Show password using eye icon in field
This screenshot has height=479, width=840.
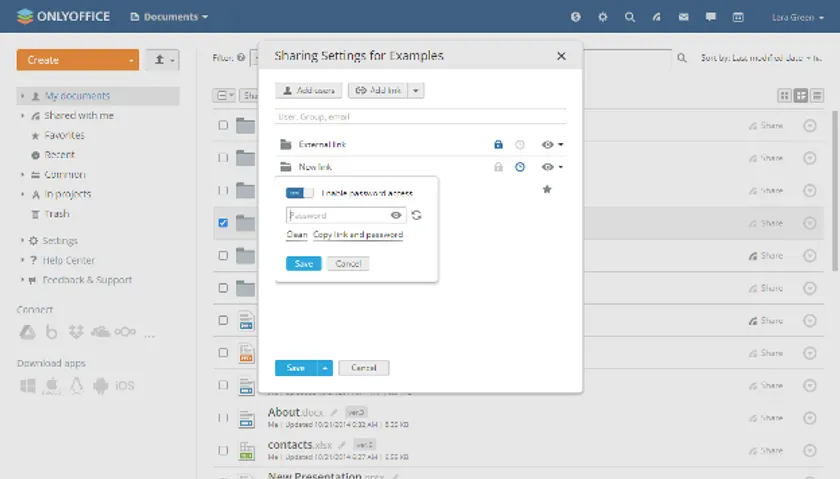pos(396,215)
